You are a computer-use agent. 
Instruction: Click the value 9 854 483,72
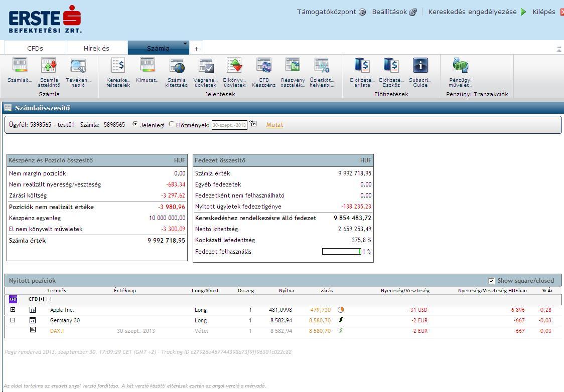[x=352, y=218]
